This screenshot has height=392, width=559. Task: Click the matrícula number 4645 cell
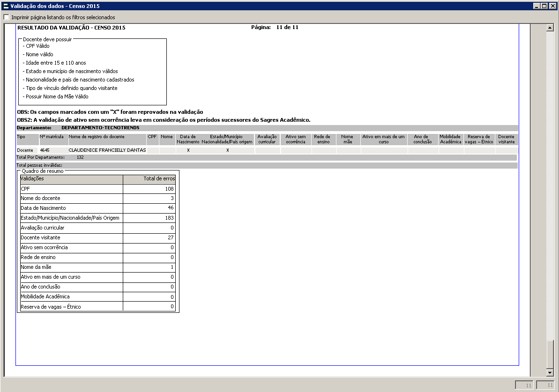45,150
